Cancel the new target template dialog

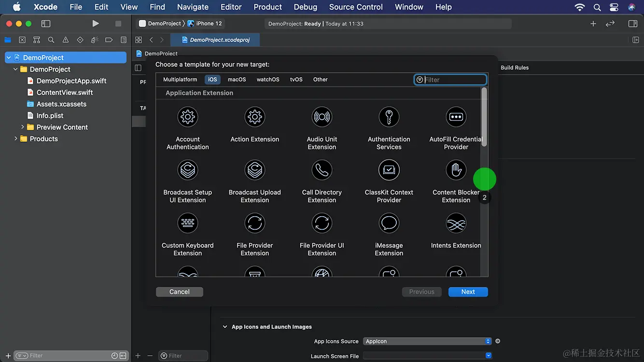pos(180,292)
